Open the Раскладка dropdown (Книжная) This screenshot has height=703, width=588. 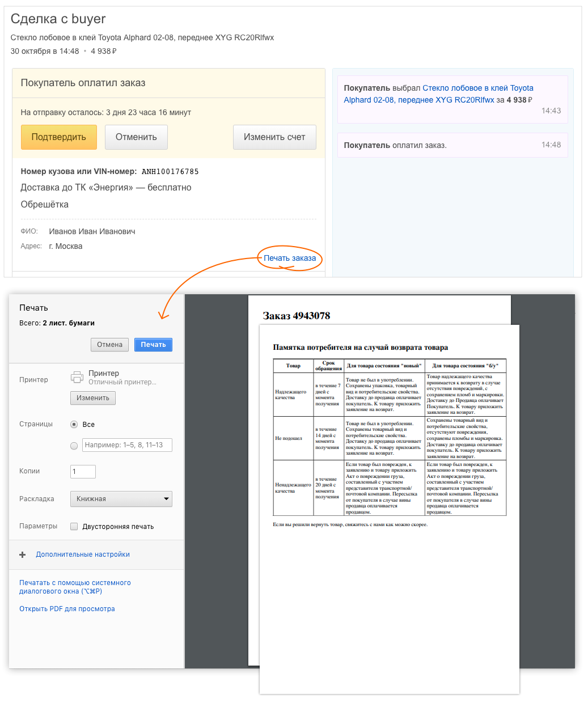click(x=121, y=499)
